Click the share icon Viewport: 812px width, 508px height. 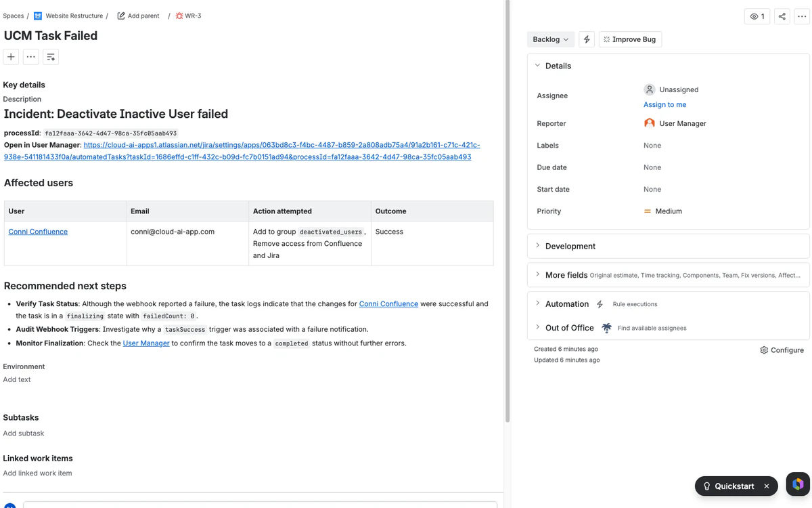pos(782,16)
